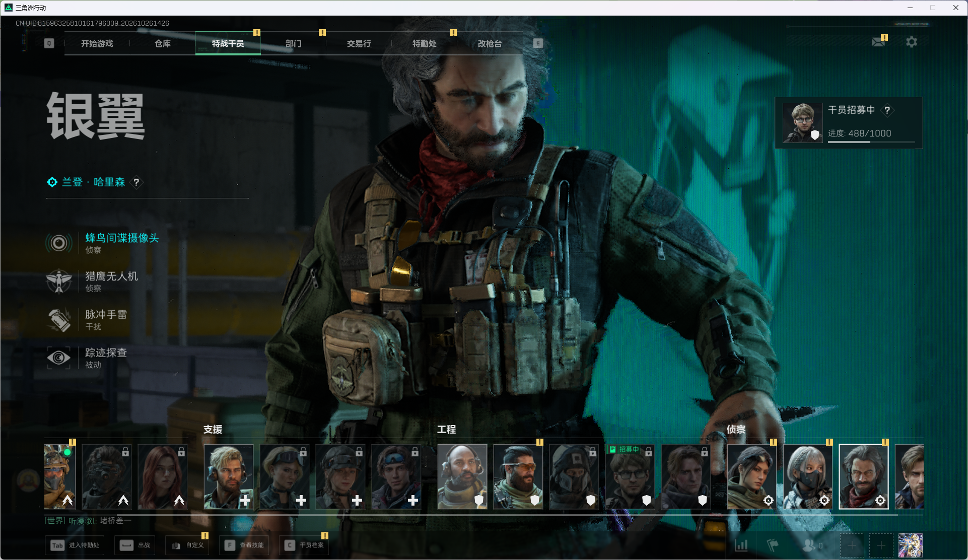Select the 猎鹰无人机 drone skill icon
This screenshot has width=968, height=560.
(x=59, y=281)
